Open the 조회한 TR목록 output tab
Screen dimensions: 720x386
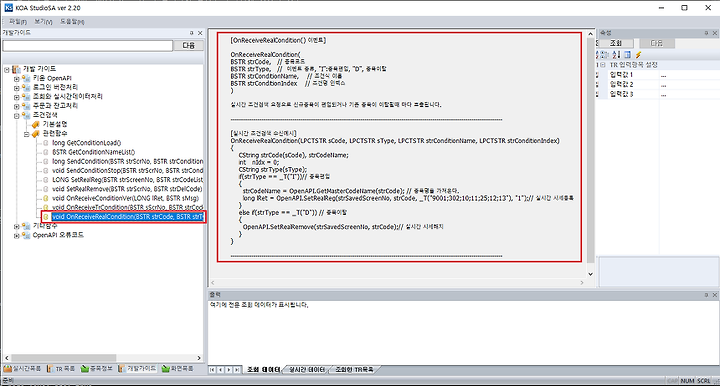pyautogui.click(x=354, y=369)
